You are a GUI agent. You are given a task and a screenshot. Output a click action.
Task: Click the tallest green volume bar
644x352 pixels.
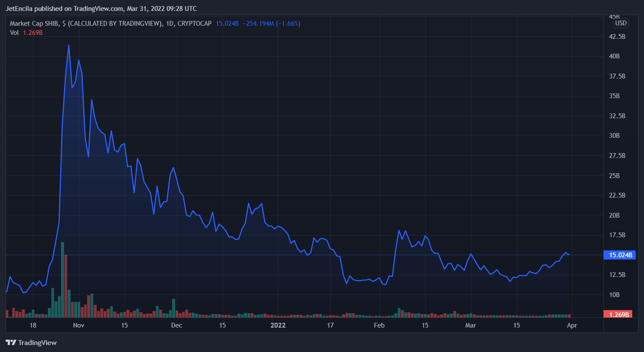[x=62, y=279]
